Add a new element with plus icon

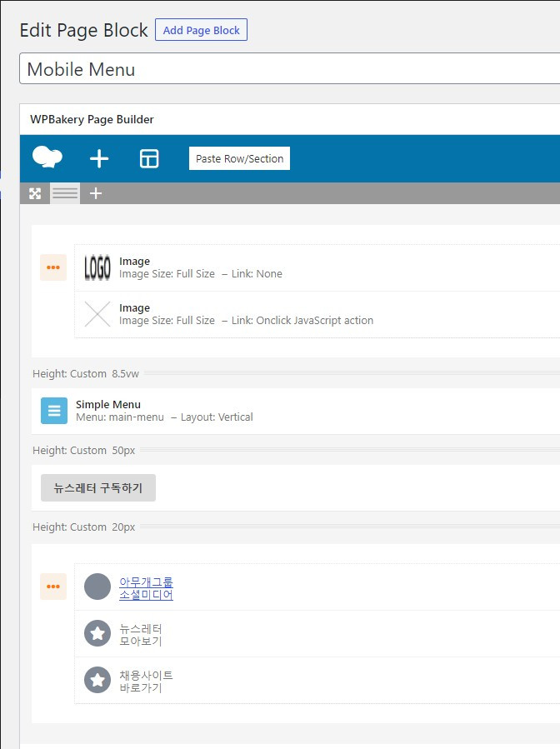[99, 158]
